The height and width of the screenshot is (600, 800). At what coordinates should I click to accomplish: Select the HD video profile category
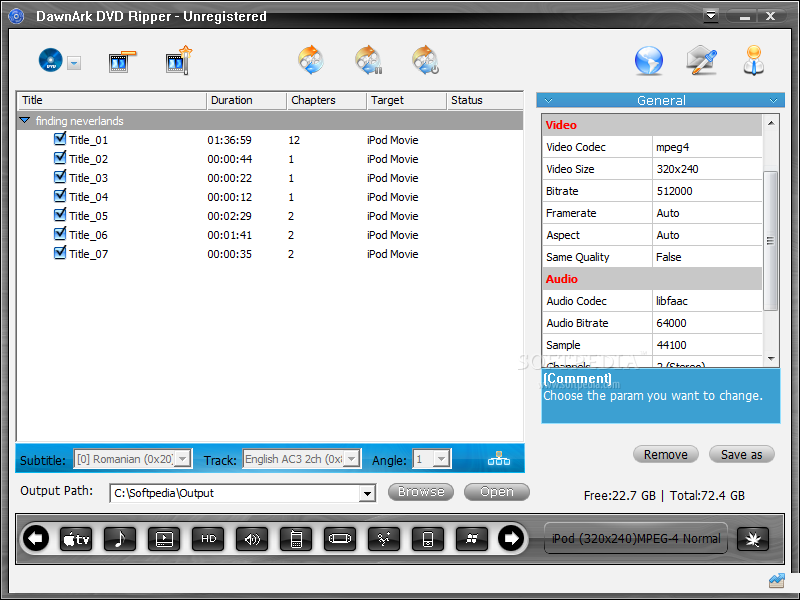[x=208, y=539]
